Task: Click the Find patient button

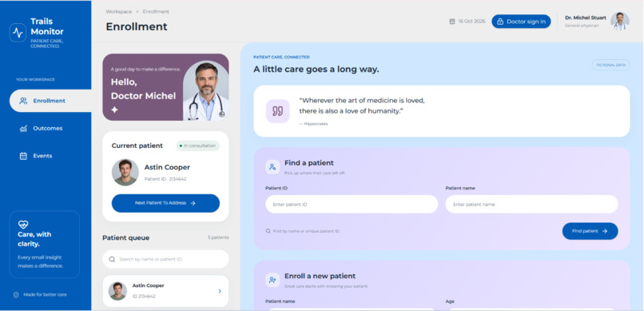Action: point(590,231)
